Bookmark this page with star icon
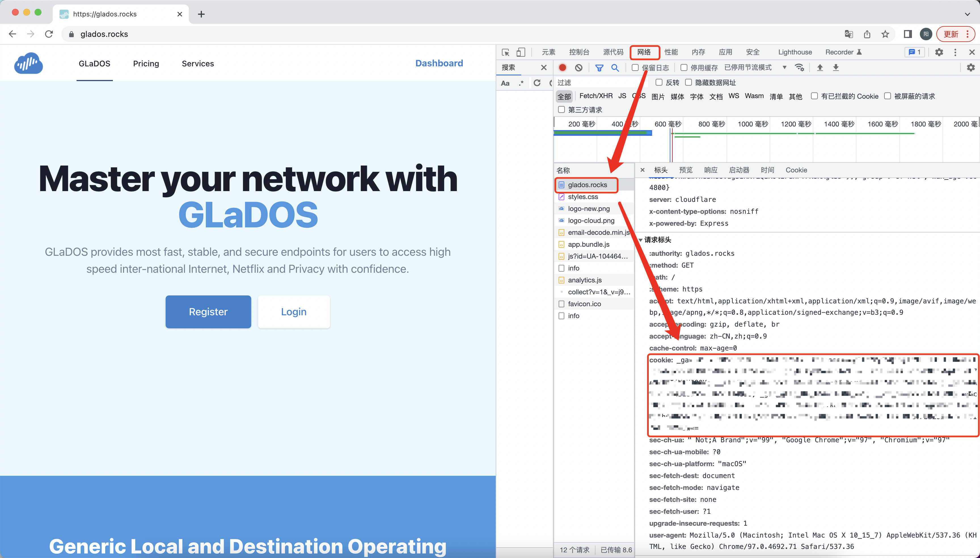 coord(885,34)
